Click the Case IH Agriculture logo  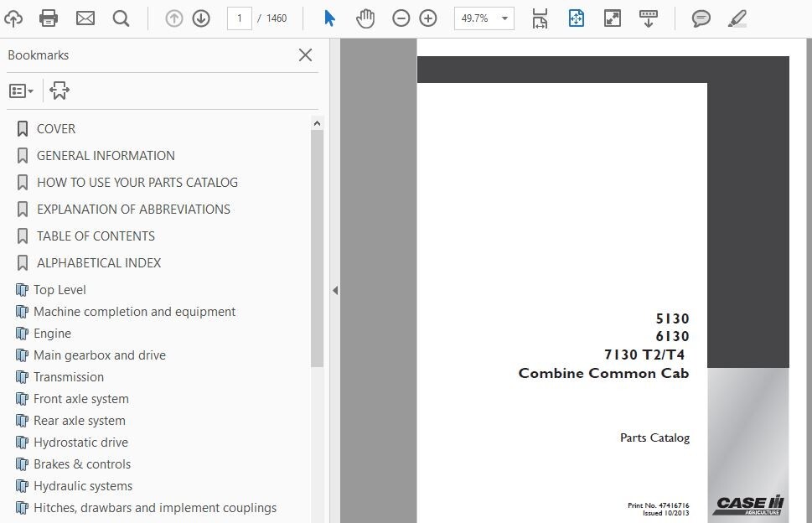pos(749,505)
